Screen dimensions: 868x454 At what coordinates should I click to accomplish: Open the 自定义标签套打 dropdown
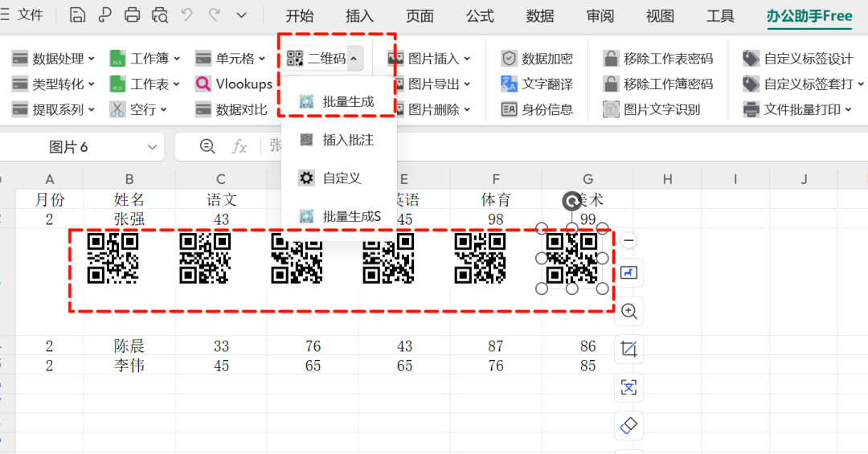tap(803, 84)
